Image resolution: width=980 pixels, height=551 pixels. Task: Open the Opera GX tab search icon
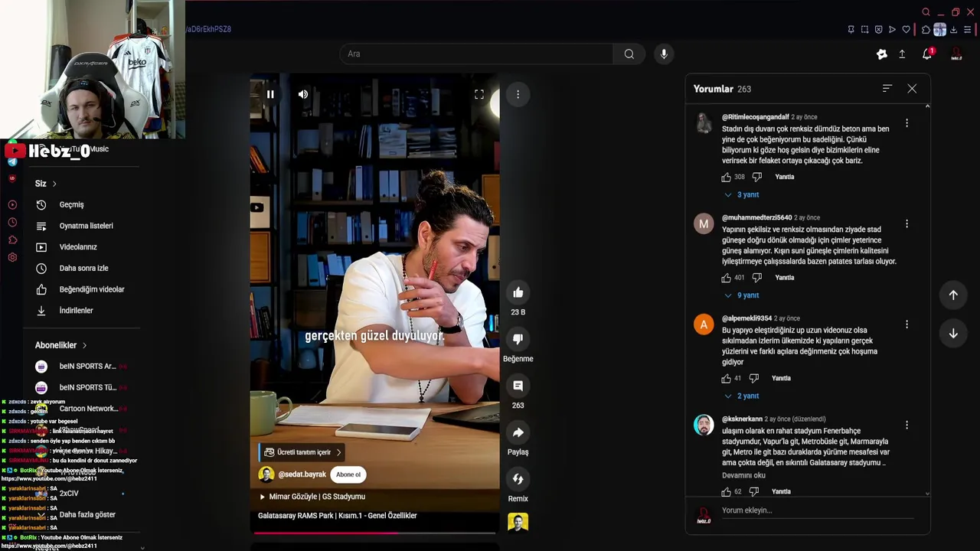coord(926,12)
